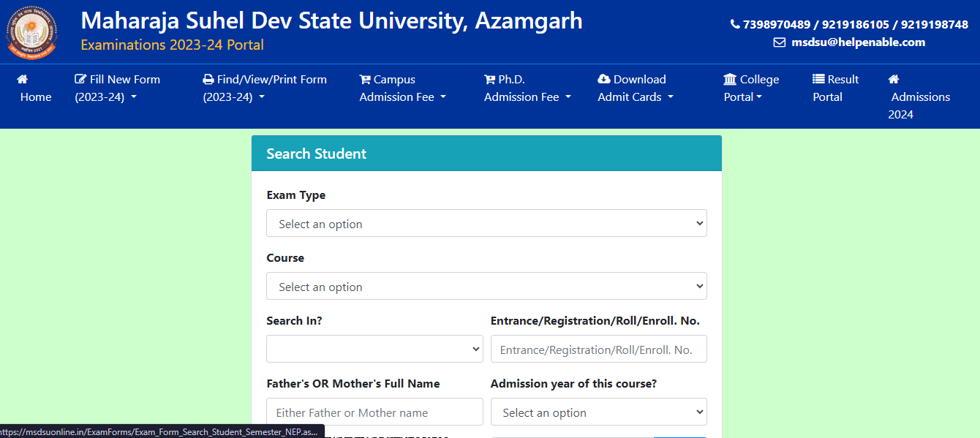The width and height of the screenshot is (980, 438).
Task: Expand the Search In dropdown
Action: tap(374, 349)
